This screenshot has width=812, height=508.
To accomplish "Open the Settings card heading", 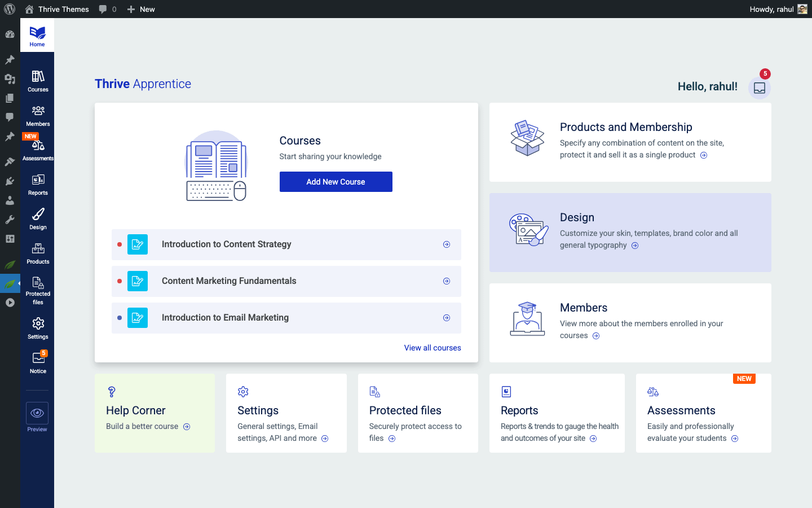I will pyautogui.click(x=258, y=410).
